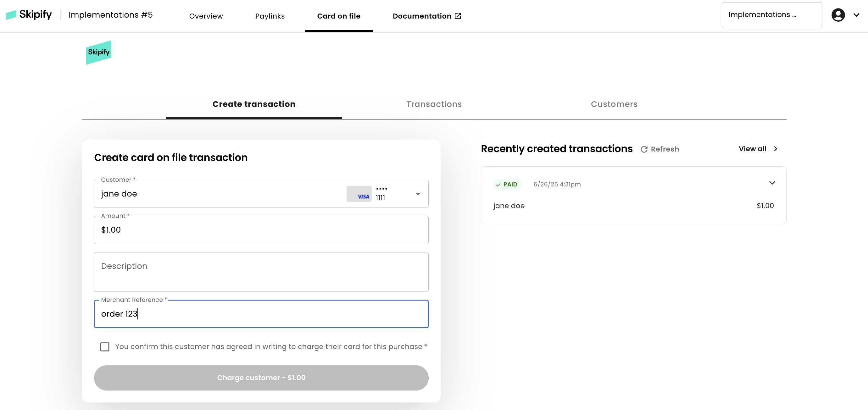This screenshot has width=868, height=410.
Task: Click the Merchant Reference field
Action: click(x=261, y=314)
